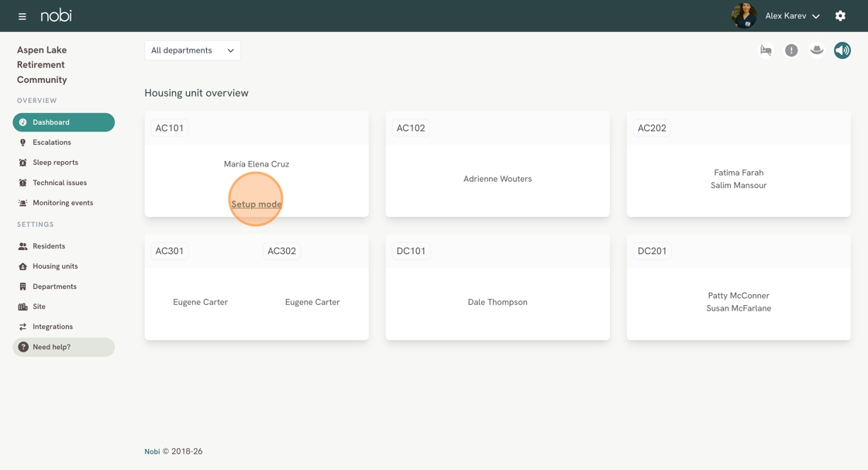Screen dimensions: 868x470
Task: Open the All departments dropdown
Action: point(193,50)
